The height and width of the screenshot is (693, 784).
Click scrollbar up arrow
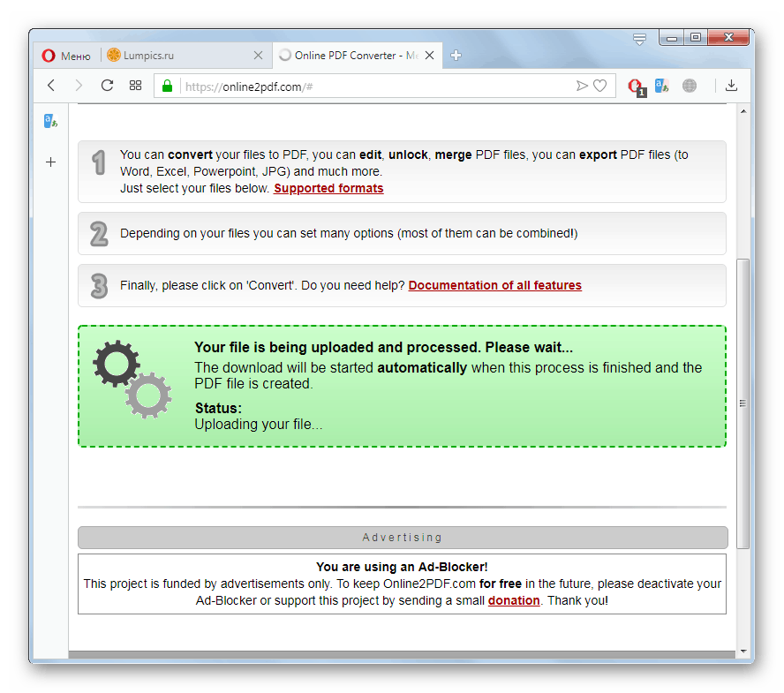(743, 111)
